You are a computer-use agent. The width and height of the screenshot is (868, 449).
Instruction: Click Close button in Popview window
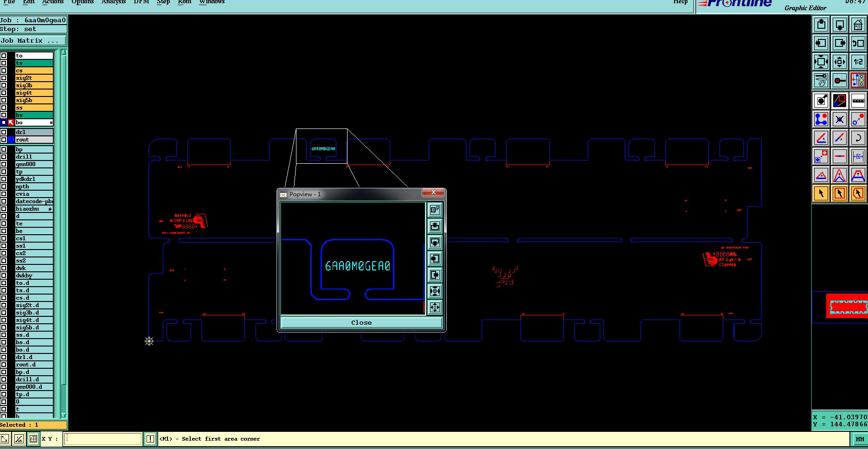coord(361,322)
